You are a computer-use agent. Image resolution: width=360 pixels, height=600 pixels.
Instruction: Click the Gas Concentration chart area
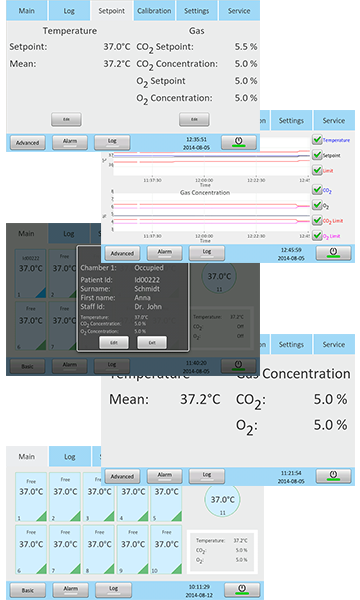tap(212, 212)
